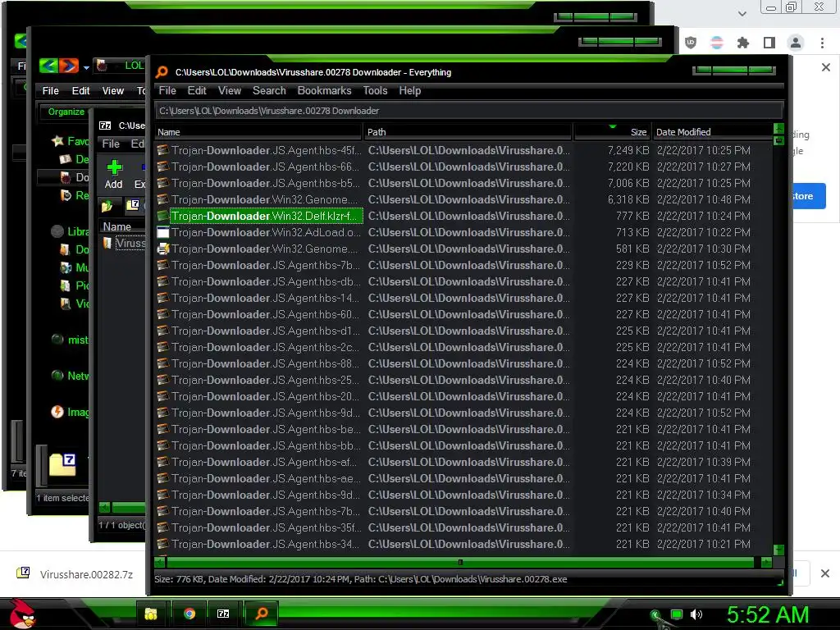Open View menu in Explorer window
Viewport: 840px width, 630px height.
click(112, 90)
